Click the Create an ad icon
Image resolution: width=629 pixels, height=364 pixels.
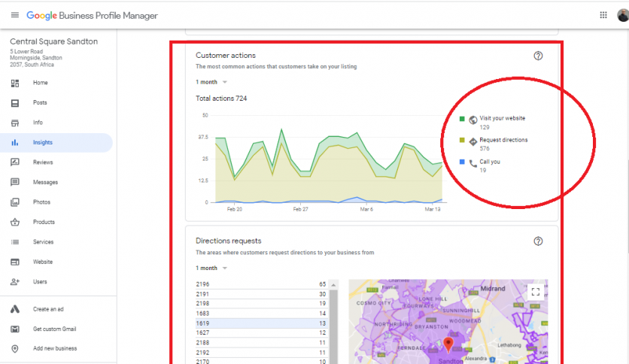(x=15, y=309)
